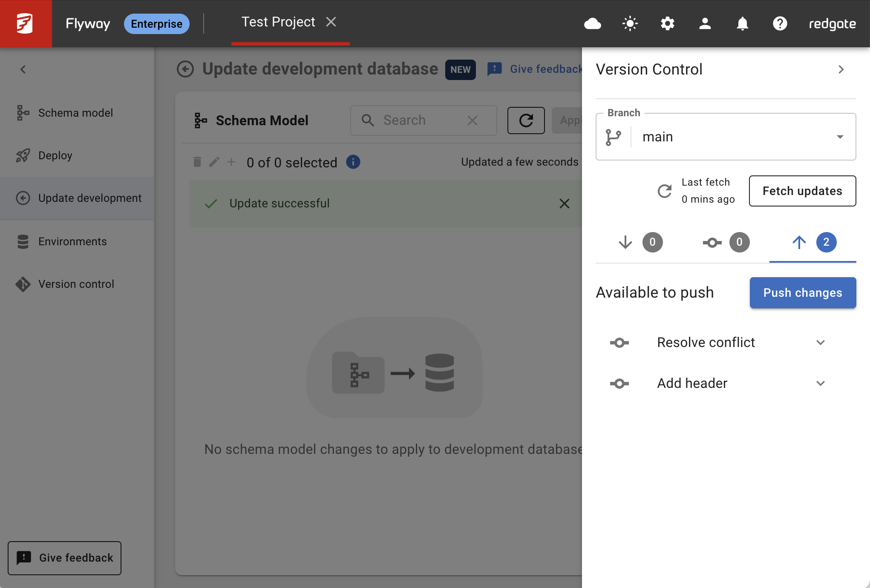This screenshot has height=588, width=870.
Task: Click the add plus icon
Action: coord(231,162)
